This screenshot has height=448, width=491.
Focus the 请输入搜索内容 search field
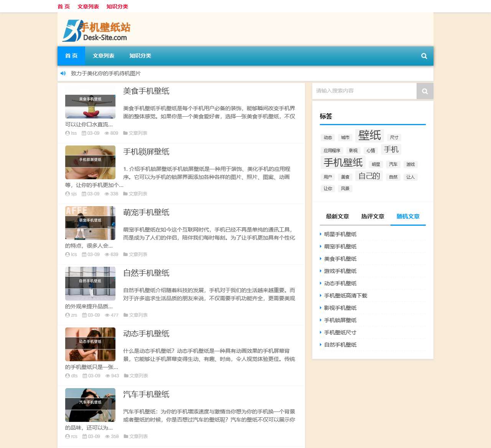[x=364, y=91]
